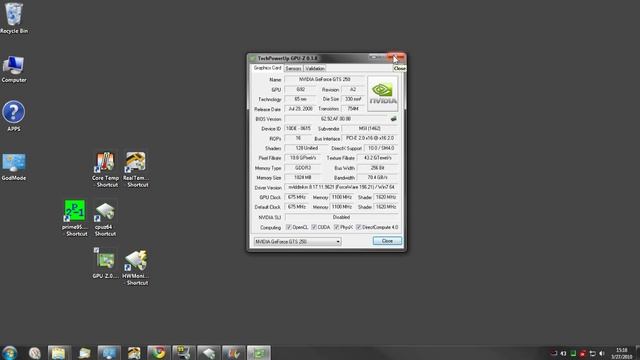Click the NVIDIA SLI Disabled field
This screenshot has width=640, height=360.
(x=341, y=217)
